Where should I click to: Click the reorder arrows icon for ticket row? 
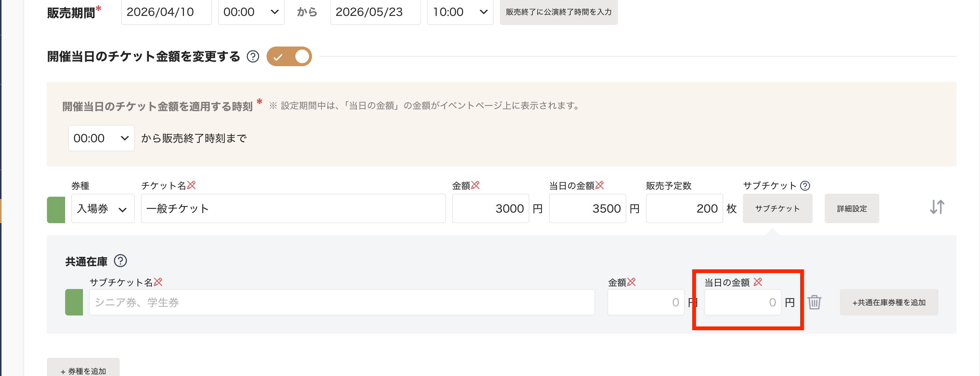[936, 207]
